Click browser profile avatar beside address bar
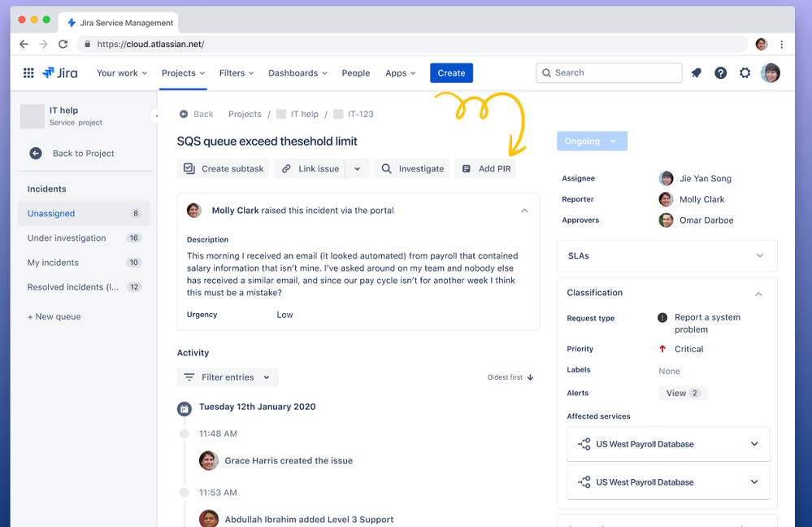 (762, 44)
